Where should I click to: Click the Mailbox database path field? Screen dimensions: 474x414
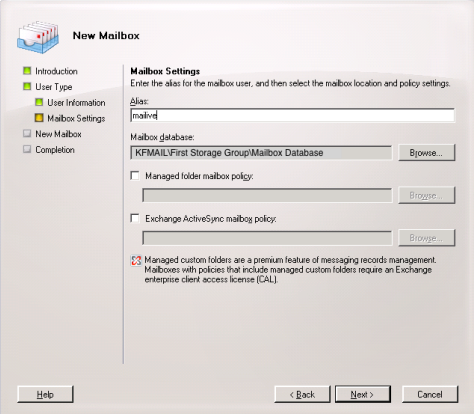[261, 153]
